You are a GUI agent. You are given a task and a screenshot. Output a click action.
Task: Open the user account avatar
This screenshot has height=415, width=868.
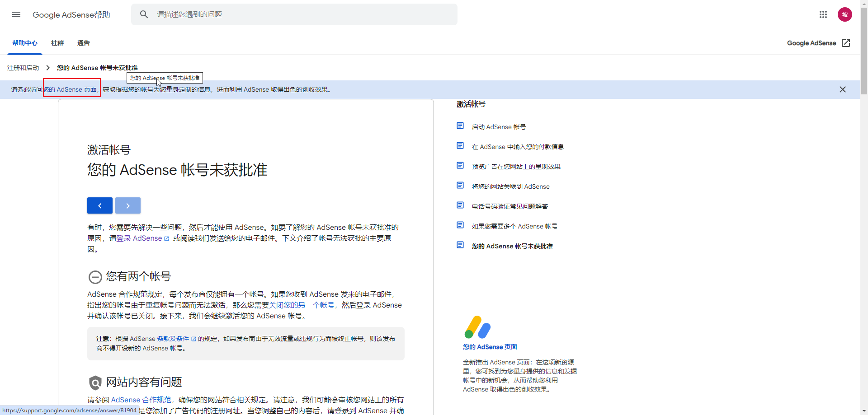click(x=844, y=14)
